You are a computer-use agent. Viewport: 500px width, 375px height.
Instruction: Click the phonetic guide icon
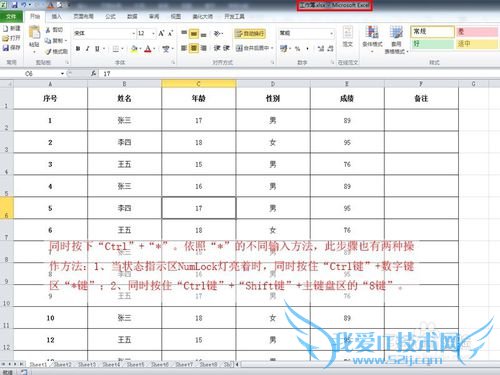click(x=166, y=49)
